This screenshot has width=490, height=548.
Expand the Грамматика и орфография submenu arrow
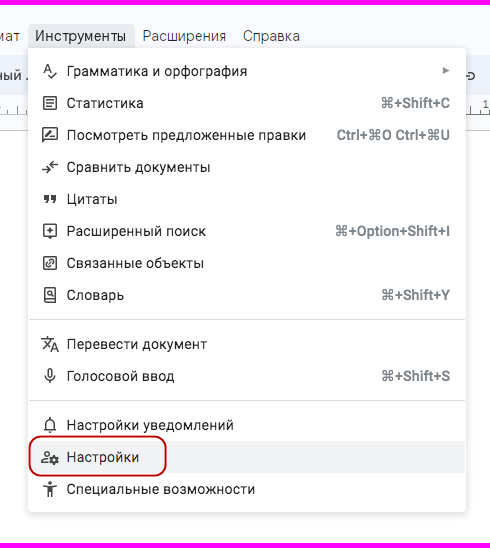[446, 71]
